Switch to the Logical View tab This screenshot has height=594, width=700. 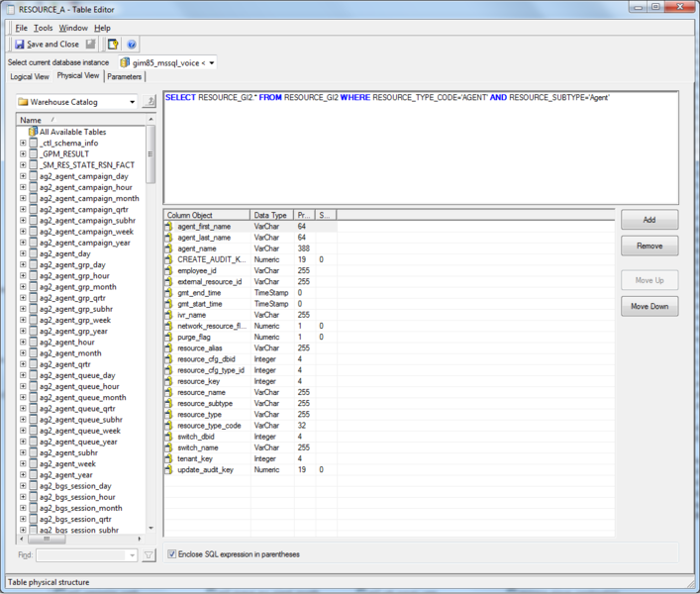[x=30, y=77]
